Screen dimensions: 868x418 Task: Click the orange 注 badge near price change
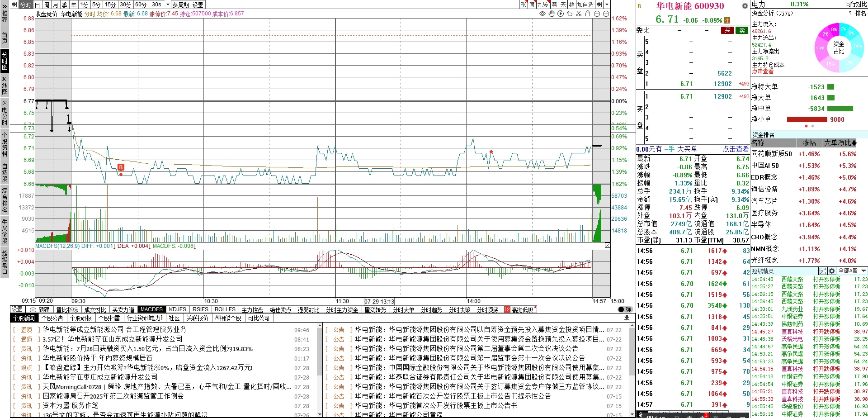[x=727, y=20]
